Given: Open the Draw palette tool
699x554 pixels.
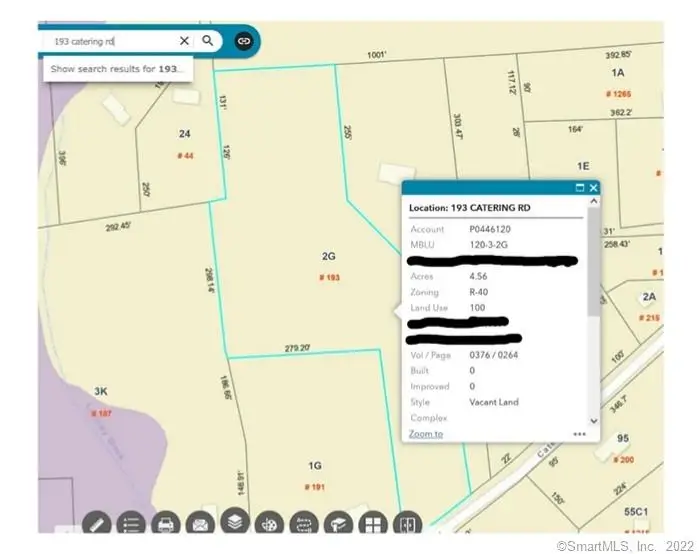Looking at the screenshot, I should click(x=269, y=524).
